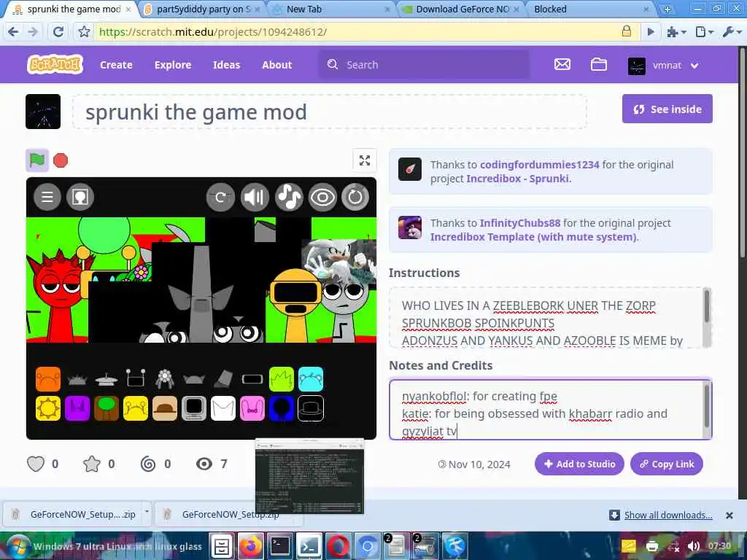Click the See inside button

tap(667, 109)
